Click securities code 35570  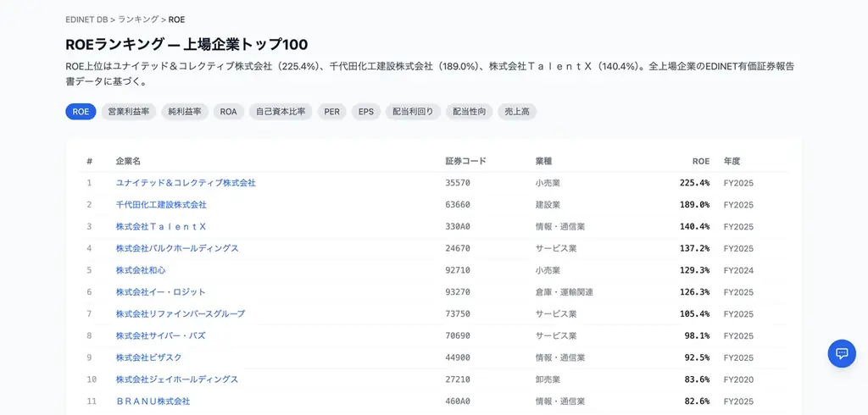click(x=458, y=183)
